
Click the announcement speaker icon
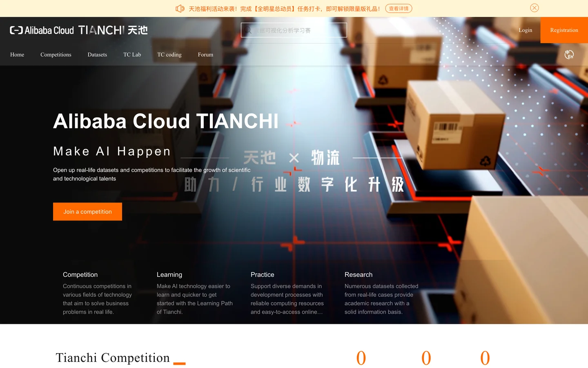(x=180, y=9)
